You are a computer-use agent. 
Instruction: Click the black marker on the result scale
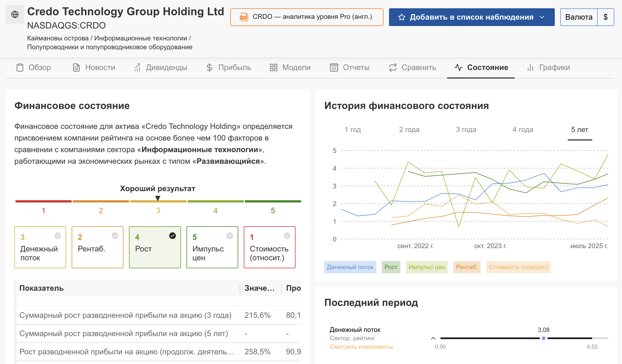coord(158,198)
